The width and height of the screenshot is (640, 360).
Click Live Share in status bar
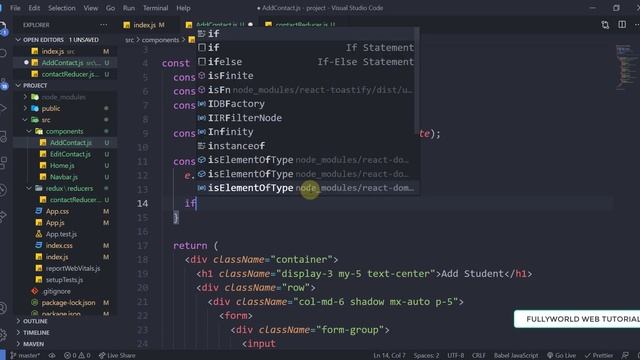(x=117, y=356)
